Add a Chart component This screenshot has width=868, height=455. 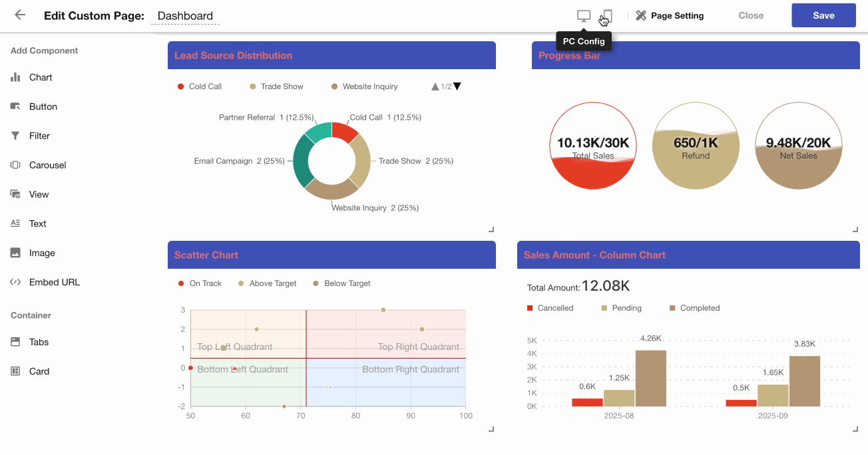click(40, 77)
